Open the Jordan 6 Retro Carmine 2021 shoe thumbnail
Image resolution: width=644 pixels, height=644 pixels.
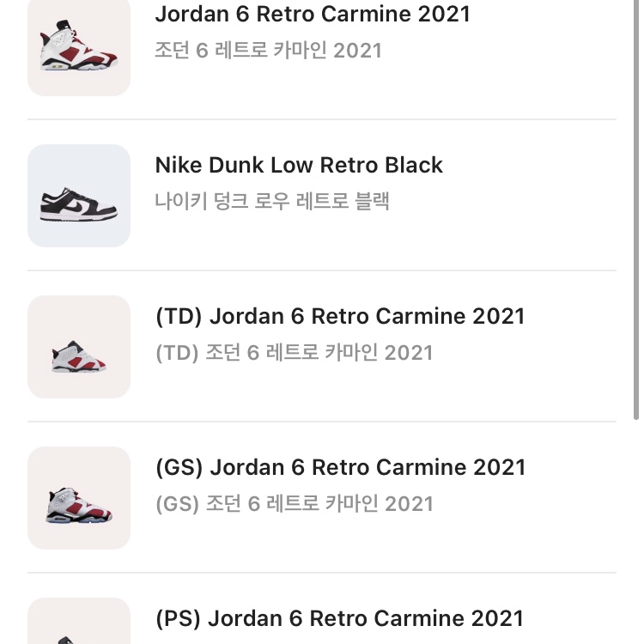pyautogui.click(x=79, y=47)
